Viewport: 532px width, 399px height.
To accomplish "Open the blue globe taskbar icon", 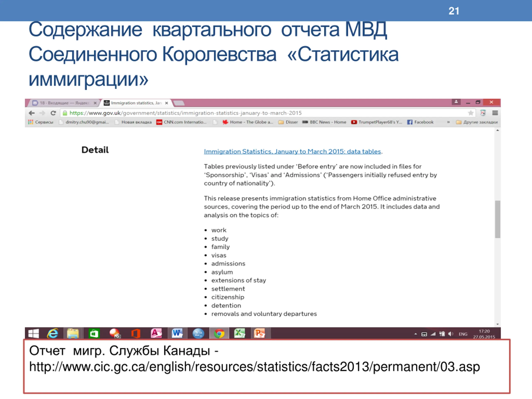I will (x=198, y=334).
